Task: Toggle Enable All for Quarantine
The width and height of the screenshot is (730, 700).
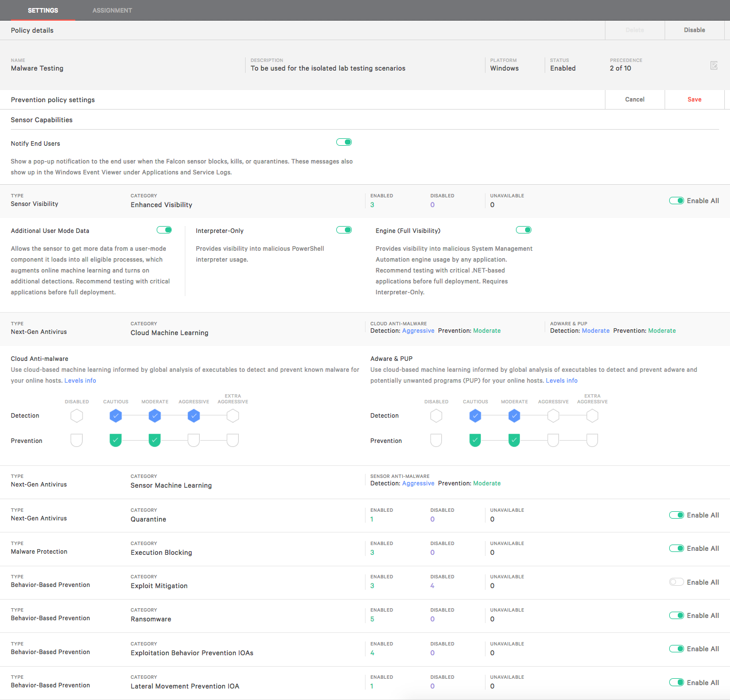Action: pyautogui.click(x=677, y=515)
